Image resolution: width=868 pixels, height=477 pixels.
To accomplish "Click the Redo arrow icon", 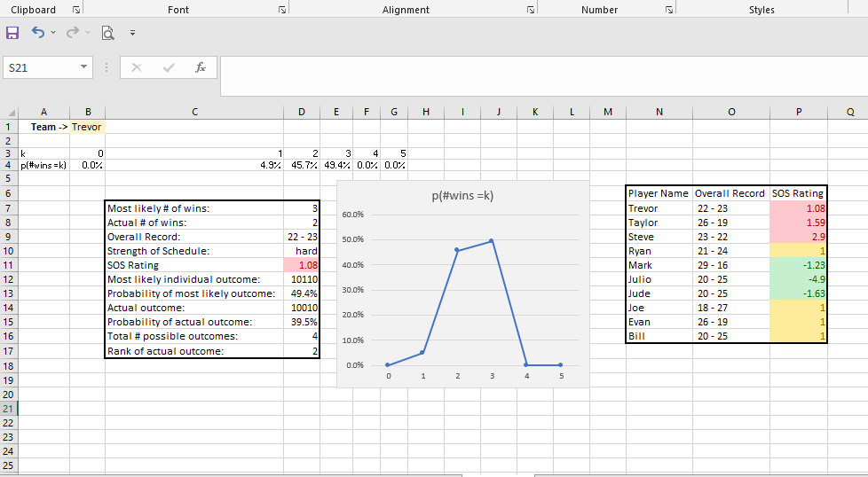I will coord(69,33).
